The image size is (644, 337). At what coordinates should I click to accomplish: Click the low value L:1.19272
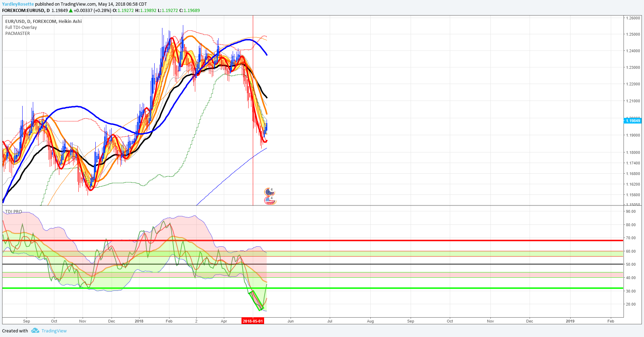click(168, 11)
